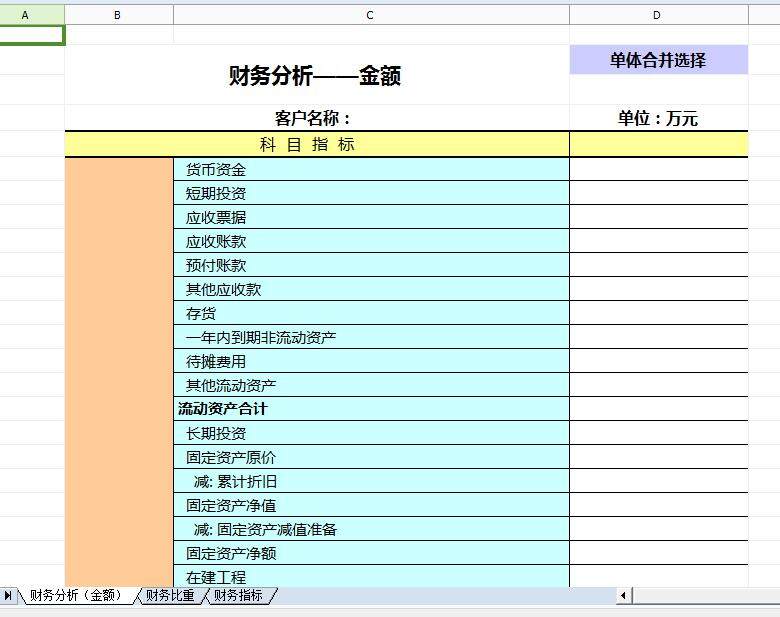Image resolution: width=780 pixels, height=617 pixels.
Task: Click the 客户名称 label cell
Action: coord(316,119)
